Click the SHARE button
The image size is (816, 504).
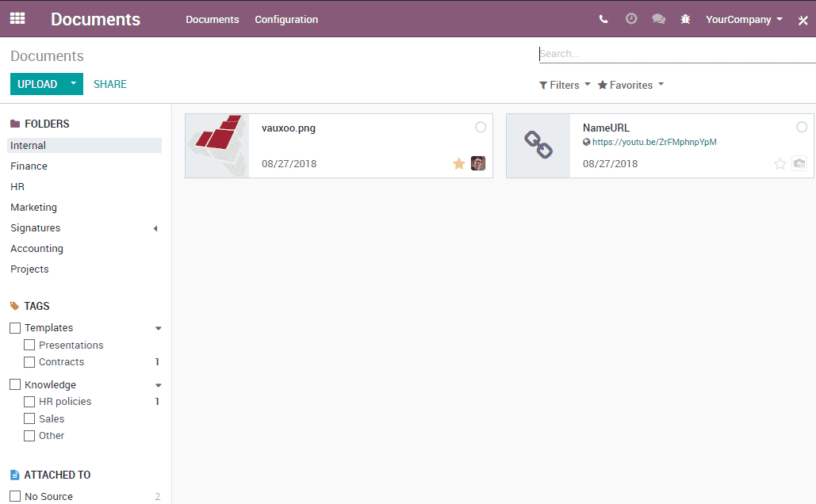click(x=110, y=84)
